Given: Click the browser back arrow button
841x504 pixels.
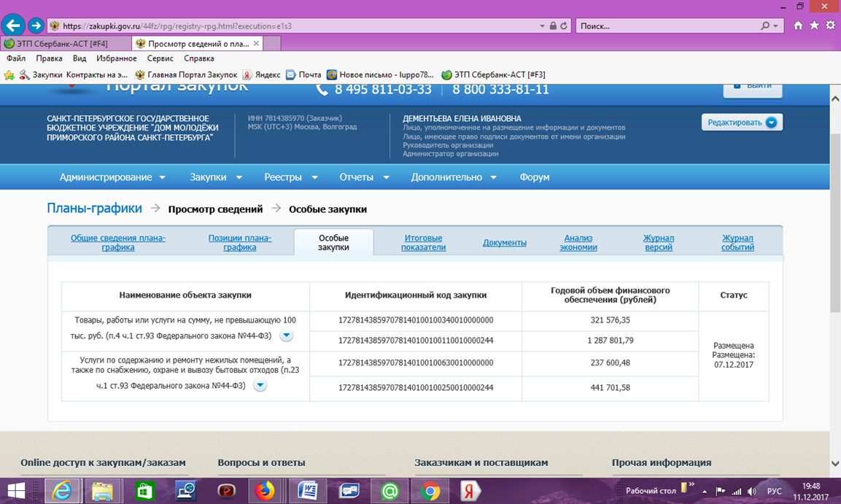Looking at the screenshot, I should pyautogui.click(x=12, y=26).
